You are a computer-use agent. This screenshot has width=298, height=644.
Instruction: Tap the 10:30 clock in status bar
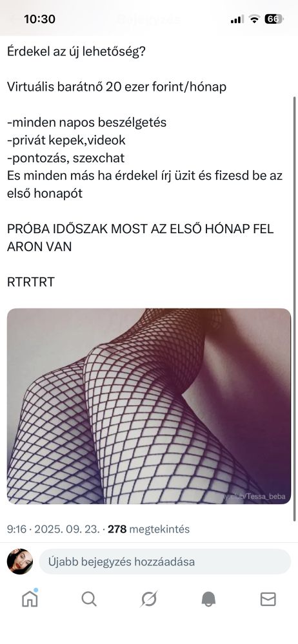coord(39,19)
